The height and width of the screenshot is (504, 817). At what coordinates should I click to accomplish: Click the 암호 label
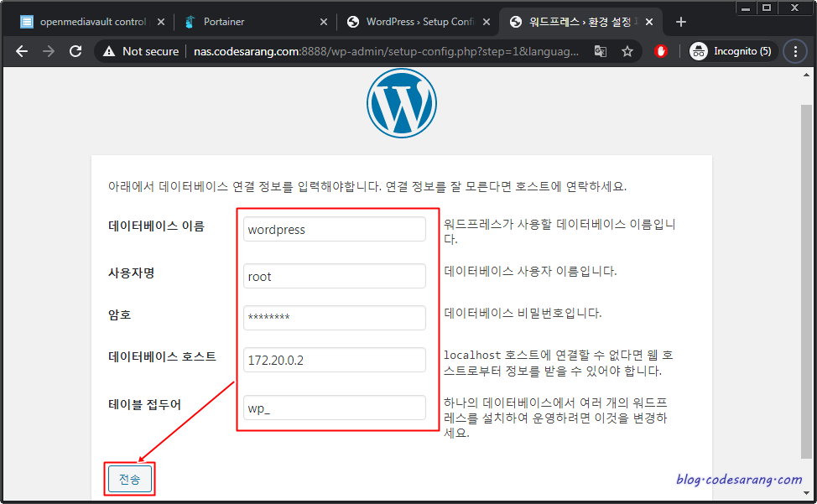click(x=120, y=314)
